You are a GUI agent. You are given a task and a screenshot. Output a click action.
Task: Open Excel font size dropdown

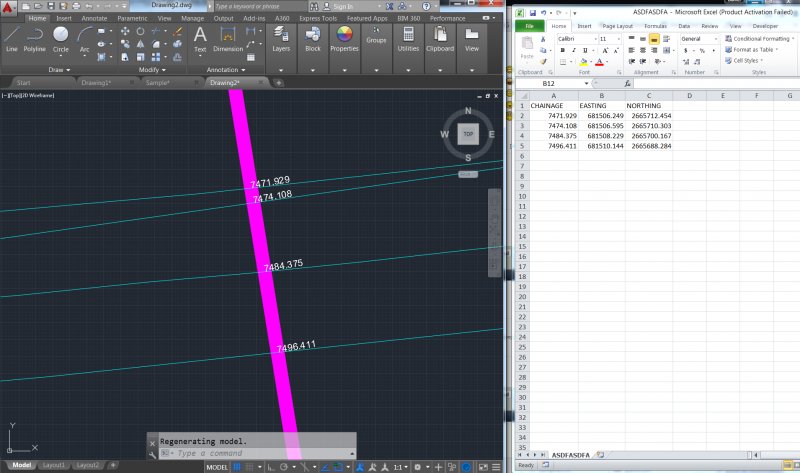coord(618,39)
